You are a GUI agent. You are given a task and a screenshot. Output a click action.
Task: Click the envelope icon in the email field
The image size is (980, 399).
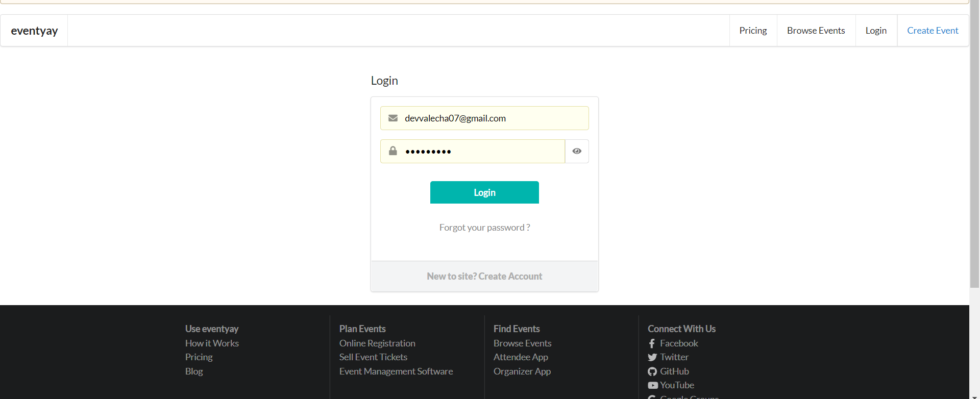click(393, 118)
